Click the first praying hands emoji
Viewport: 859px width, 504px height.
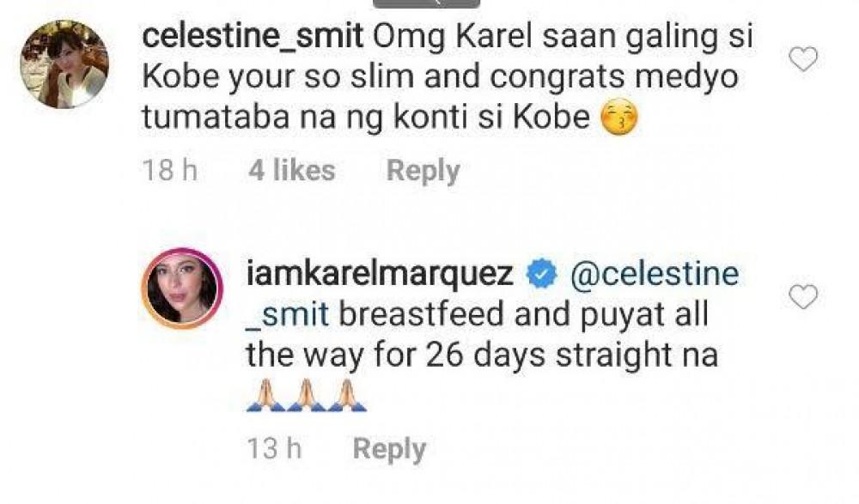point(266,398)
